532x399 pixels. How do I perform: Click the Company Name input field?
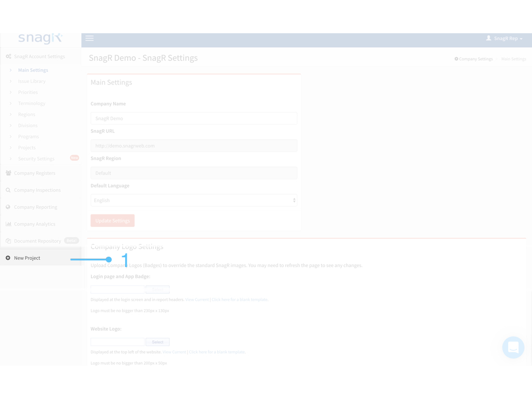[x=194, y=118]
